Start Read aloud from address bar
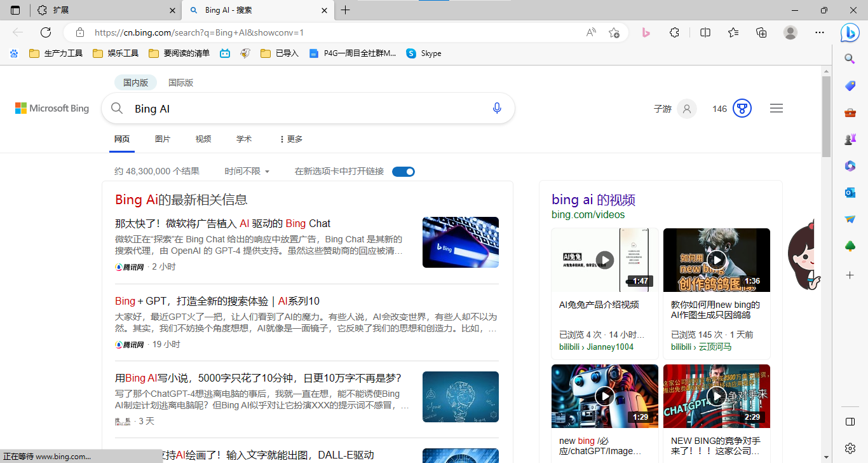This screenshot has width=868, height=463. (590, 32)
